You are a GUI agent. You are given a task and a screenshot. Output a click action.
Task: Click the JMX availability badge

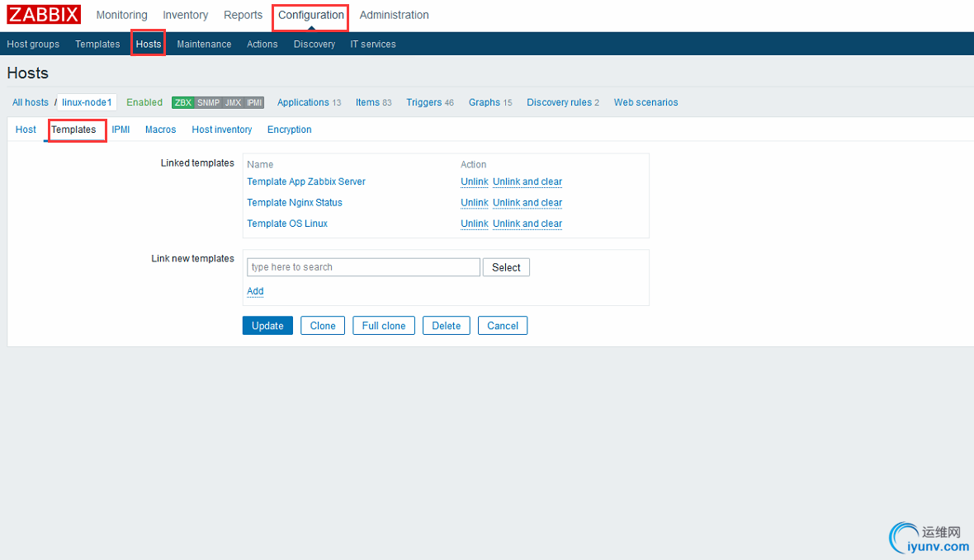pyautogui.click(x=233, y=102)
